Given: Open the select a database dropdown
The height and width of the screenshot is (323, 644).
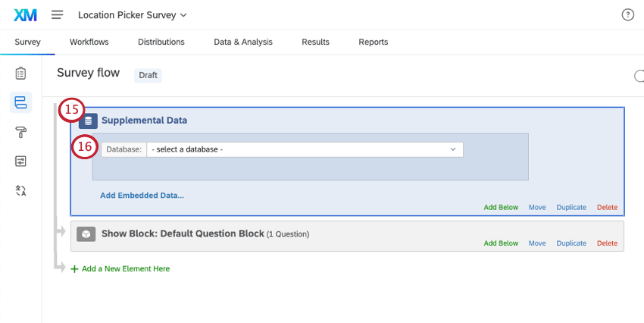Looking at the screenshot, I should click(x=305, y=149).
